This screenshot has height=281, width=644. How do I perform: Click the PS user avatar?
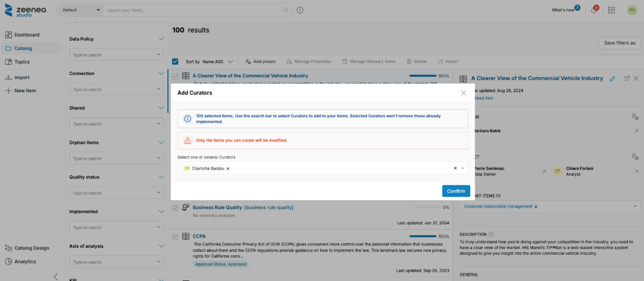click(x=631, y=10)
